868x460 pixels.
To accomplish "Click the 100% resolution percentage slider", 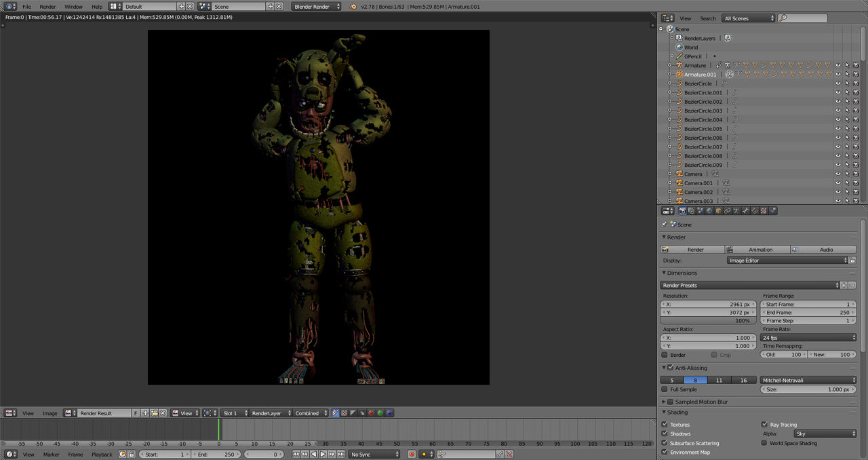I will click(709, 321).
